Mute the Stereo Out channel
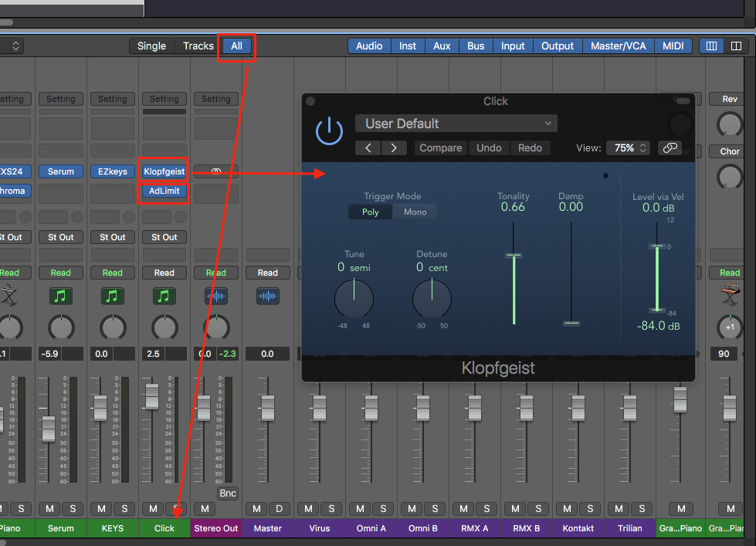756x546 pixels. click(205, 509)
